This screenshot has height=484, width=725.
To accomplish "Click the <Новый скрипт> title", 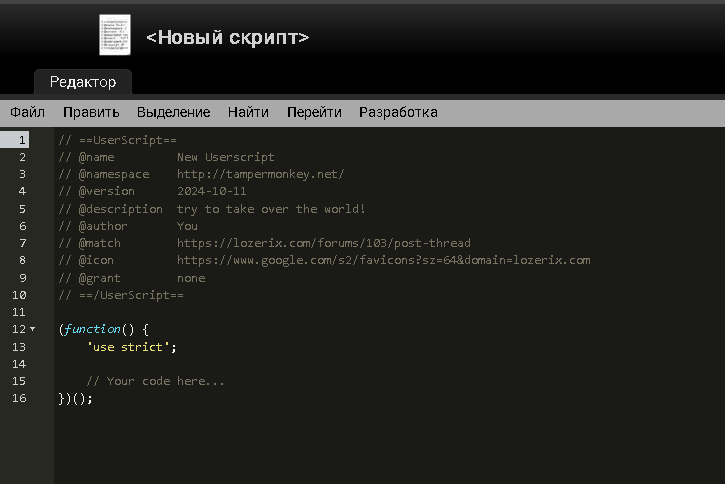I will coord(227,37).
